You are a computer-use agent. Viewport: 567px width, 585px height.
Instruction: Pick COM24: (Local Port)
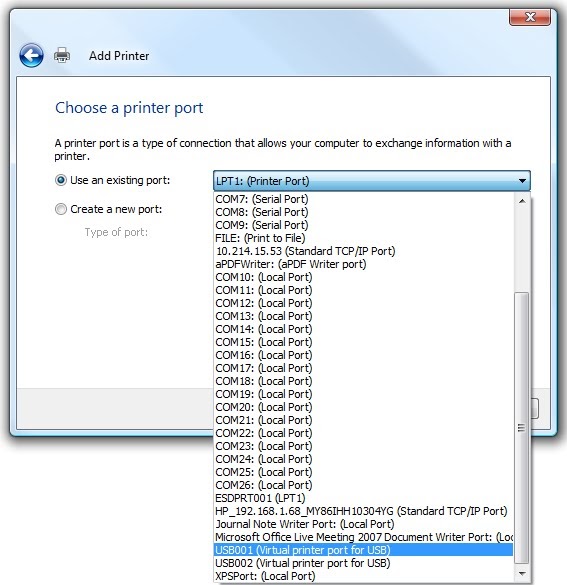click(364, 459)
